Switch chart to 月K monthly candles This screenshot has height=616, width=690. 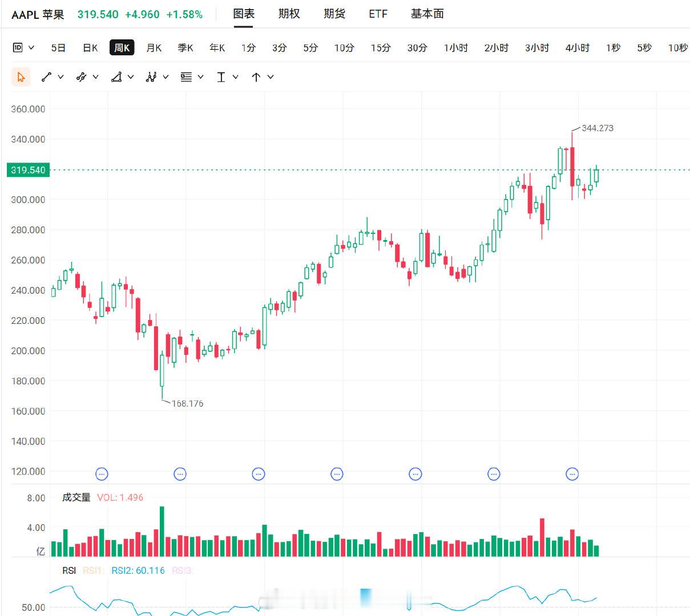coord(154,48)
